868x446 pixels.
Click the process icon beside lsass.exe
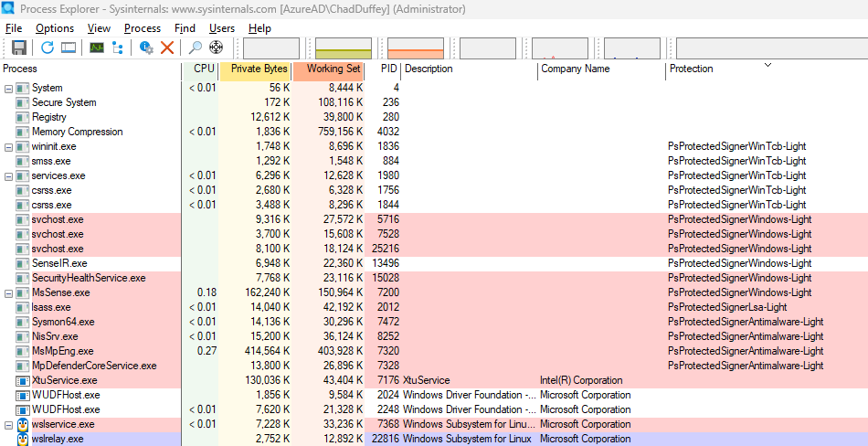coord(23,307)
